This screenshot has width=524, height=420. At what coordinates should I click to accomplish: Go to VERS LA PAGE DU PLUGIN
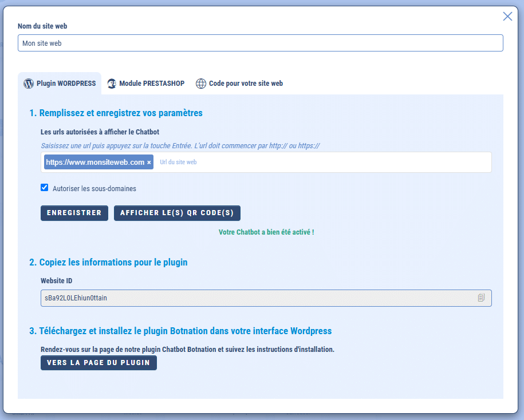[x=99, y=363]
